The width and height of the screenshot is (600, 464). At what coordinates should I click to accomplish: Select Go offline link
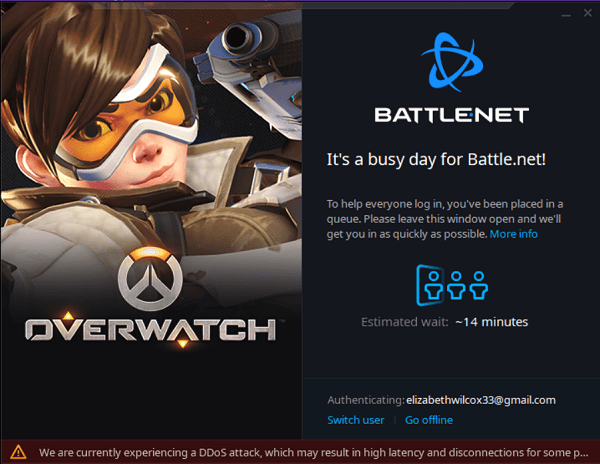click(x=429, y=420)
